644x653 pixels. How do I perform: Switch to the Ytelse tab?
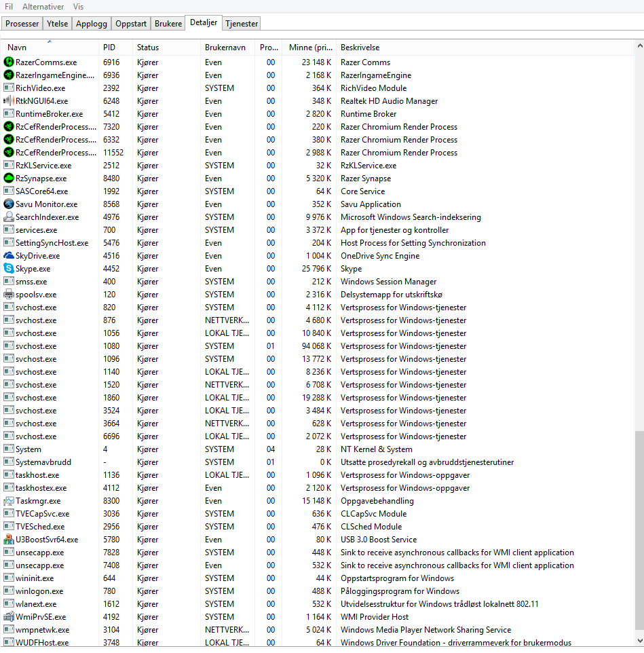click(x=58, y=24)
